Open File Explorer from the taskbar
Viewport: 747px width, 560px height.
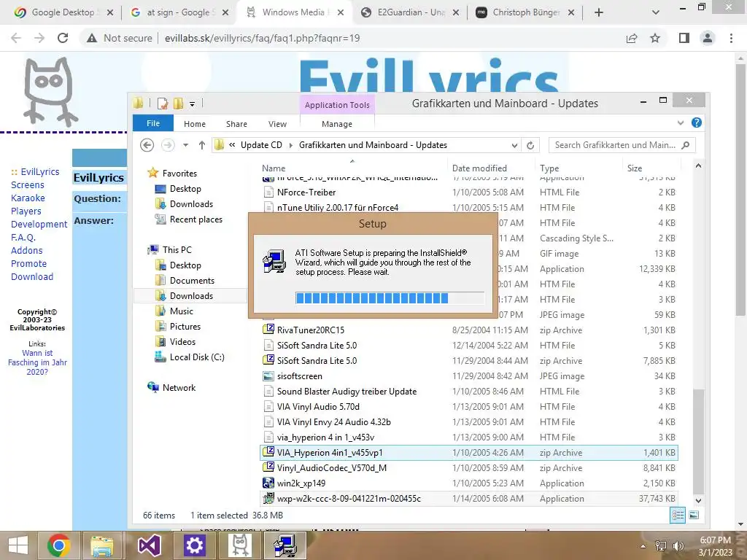(101, 545)
